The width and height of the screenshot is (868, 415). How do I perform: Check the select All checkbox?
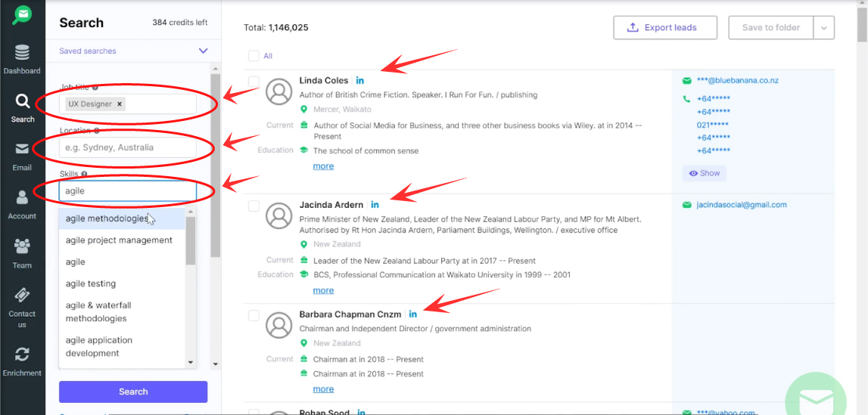coord(254,56)
